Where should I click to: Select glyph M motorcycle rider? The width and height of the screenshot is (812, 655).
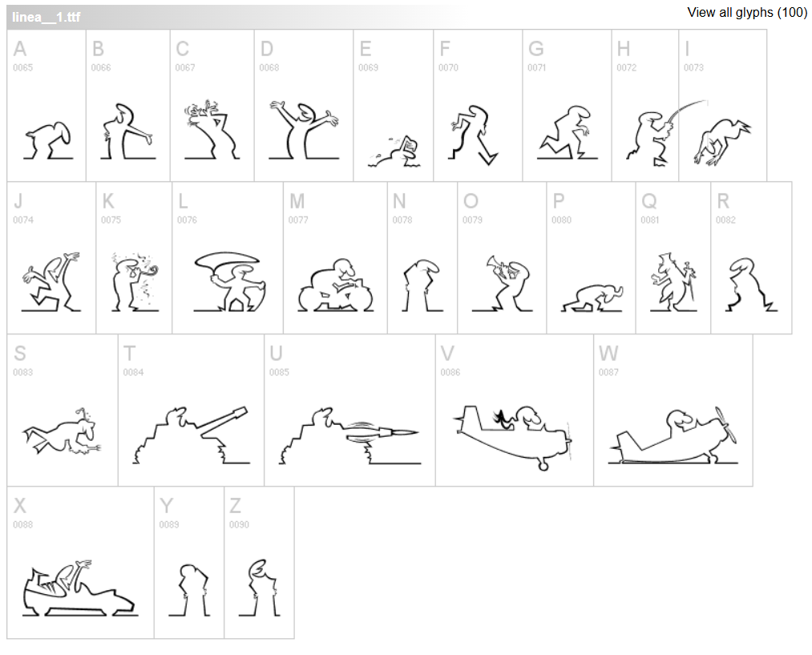pos(335,258)
